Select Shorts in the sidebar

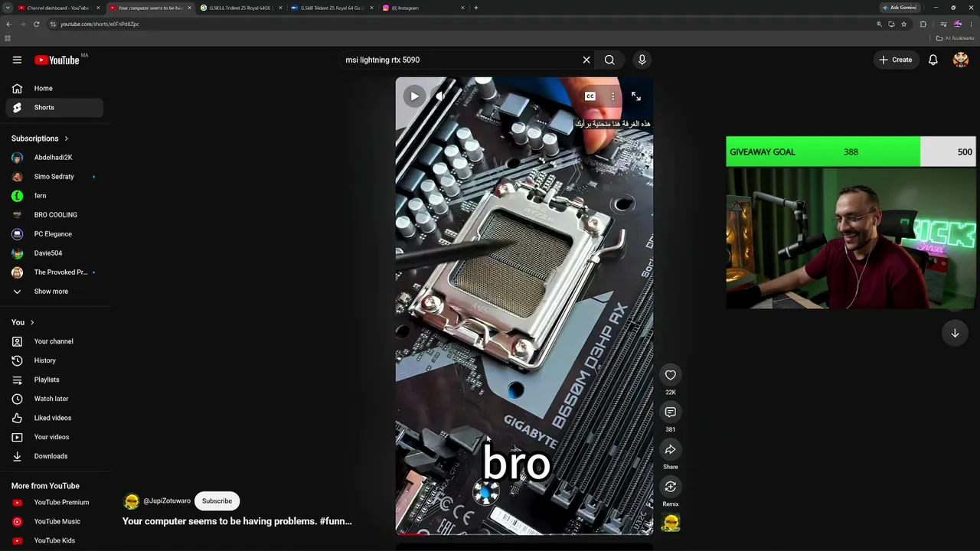click(x=54, y=107)
